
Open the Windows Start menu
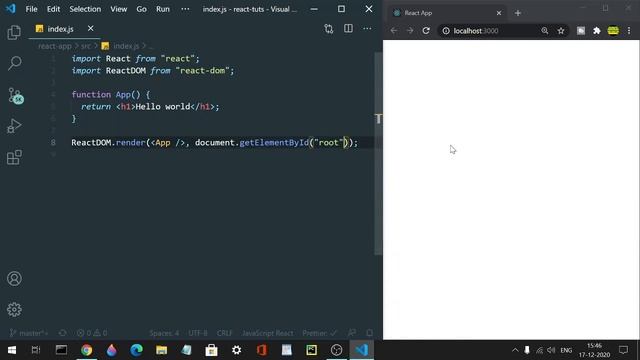(x=12, y=350)
